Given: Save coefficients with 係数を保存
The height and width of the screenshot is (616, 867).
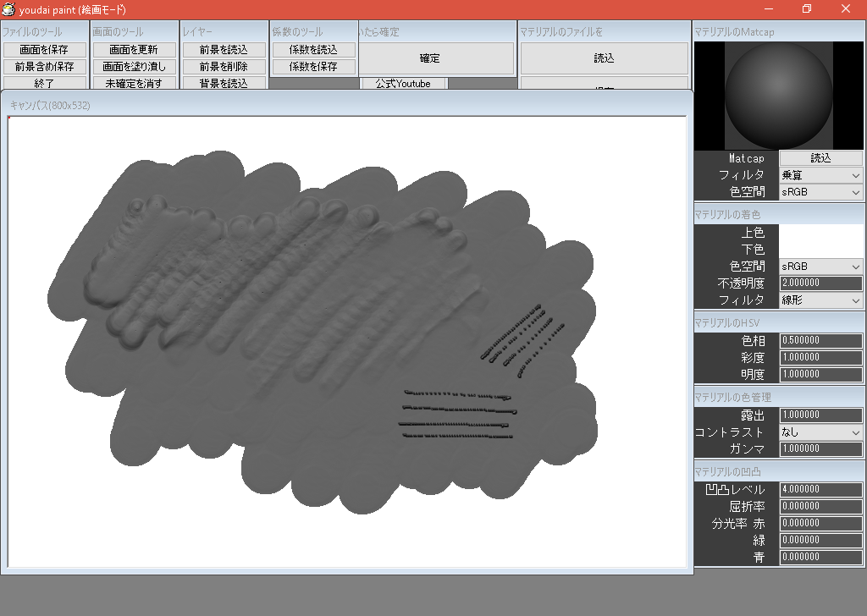Looking at the screenshot, I should 312,66.
